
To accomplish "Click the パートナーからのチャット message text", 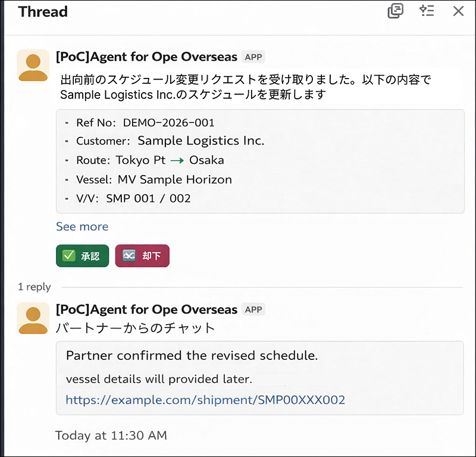I will pos(135,328).
